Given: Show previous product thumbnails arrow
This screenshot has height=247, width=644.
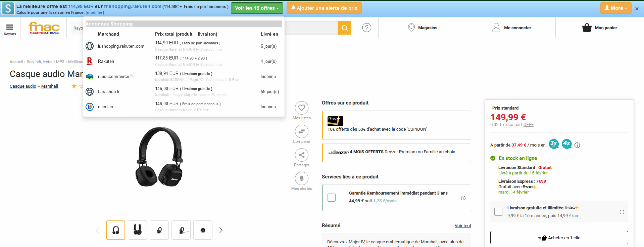Looking at the screenshot, I should point(98,230).
